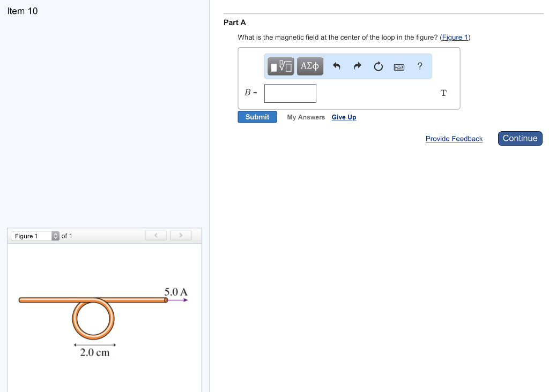Click the Part A heading

click(235, 22)
